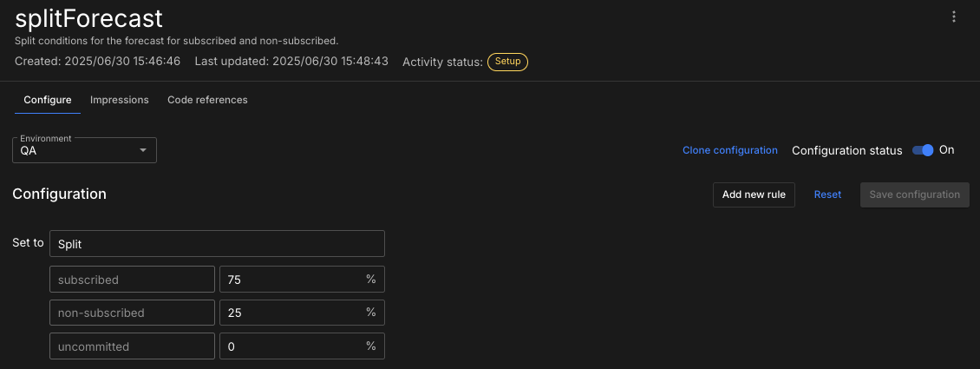Focus the non-subscribed name field
This screenshot has height=369, width=980.
click(x=132, y=313)
